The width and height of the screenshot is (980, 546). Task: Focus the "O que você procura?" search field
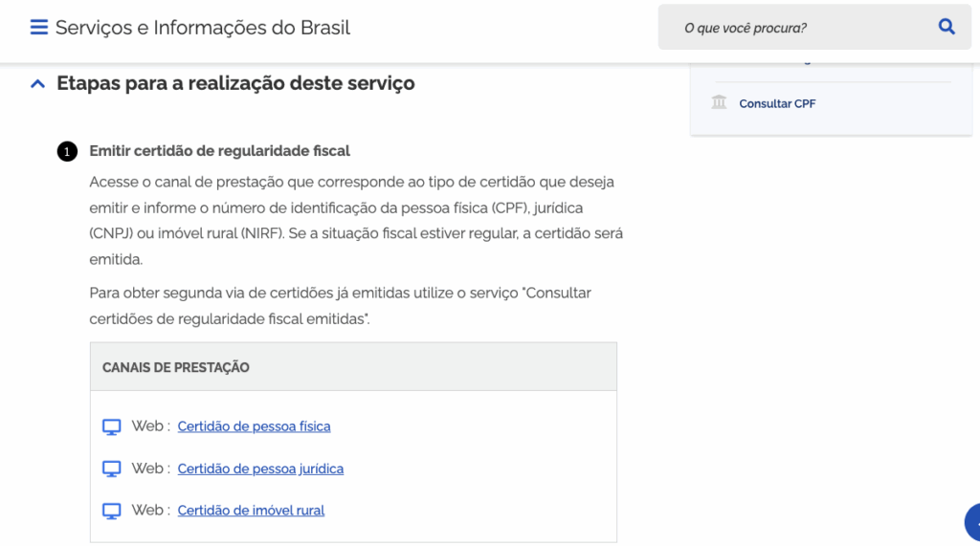[x=794, y=28]
